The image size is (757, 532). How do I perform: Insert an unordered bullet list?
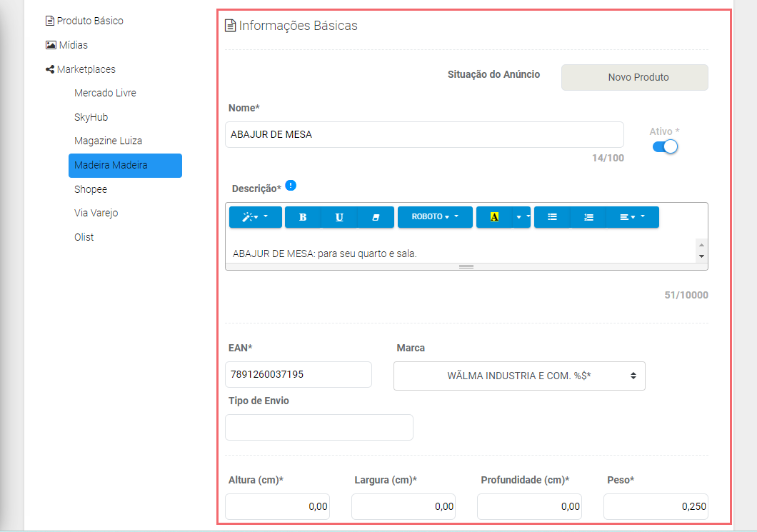(x=552, y=217)
